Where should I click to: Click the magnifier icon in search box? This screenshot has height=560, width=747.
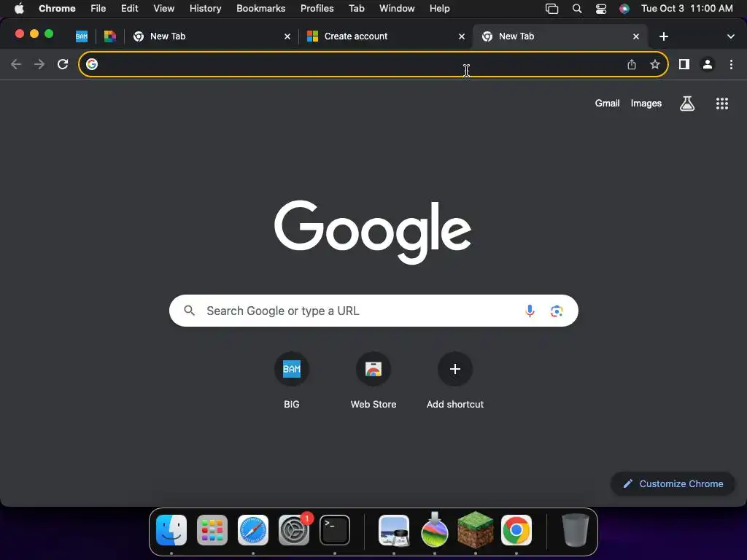(x=189, y=311)
